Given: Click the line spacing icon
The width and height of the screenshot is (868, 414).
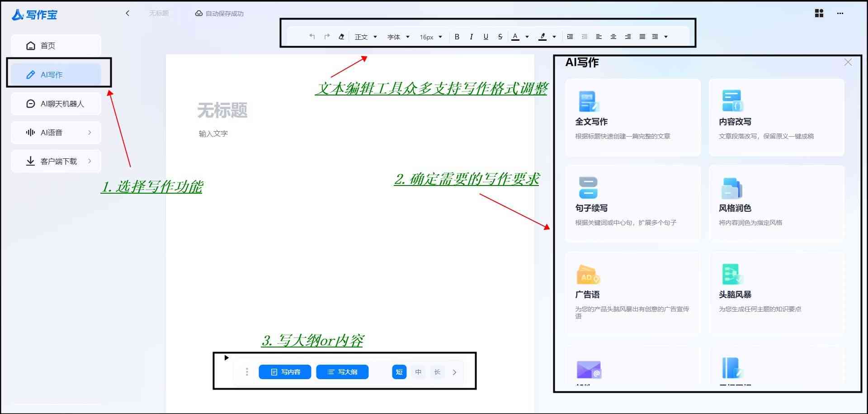Looking at the screenshot, I should 655,37.
